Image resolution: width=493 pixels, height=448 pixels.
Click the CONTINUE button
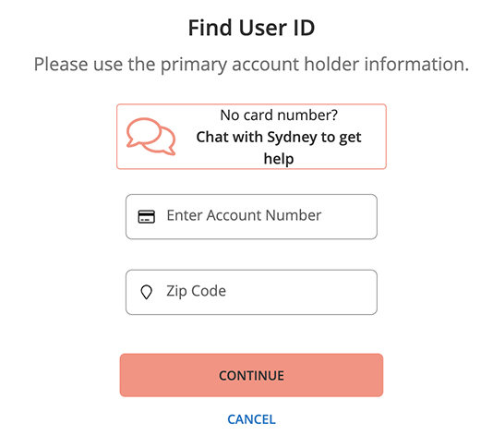coord(251,375)
